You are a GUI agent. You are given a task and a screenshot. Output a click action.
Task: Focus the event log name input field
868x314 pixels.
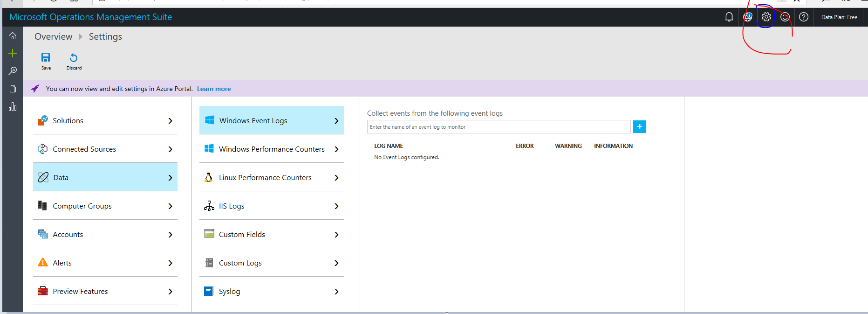pyautogui.click(x=499, y=127)
